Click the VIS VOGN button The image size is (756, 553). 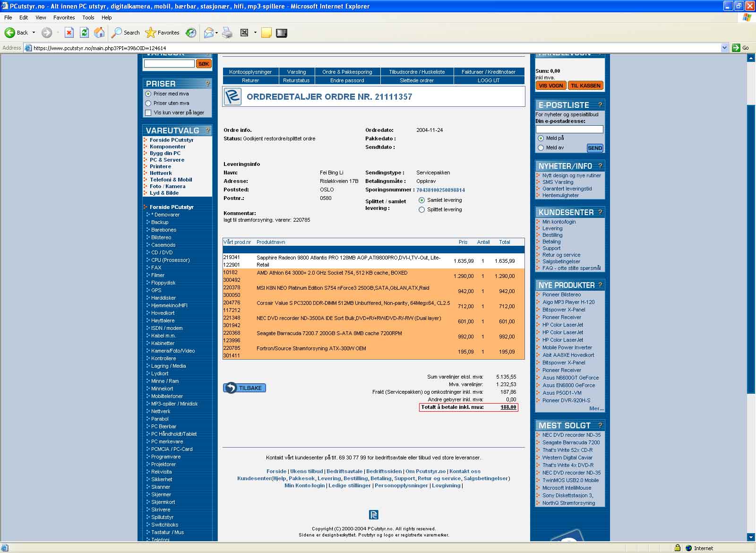point(551,86)
